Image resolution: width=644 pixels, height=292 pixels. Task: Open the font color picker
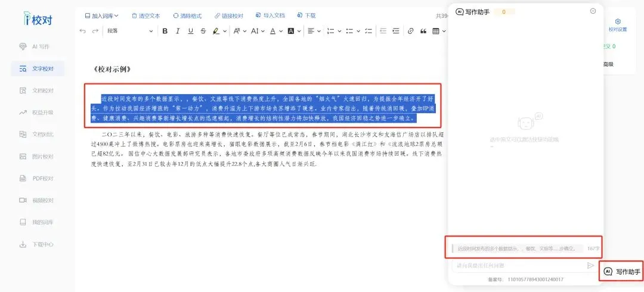[276, 31]
